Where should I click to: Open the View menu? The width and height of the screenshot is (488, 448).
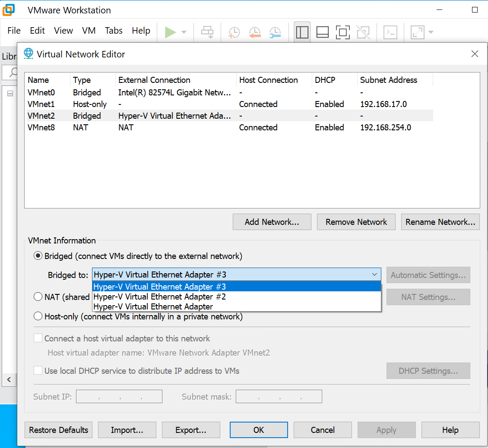pos(63,31)
